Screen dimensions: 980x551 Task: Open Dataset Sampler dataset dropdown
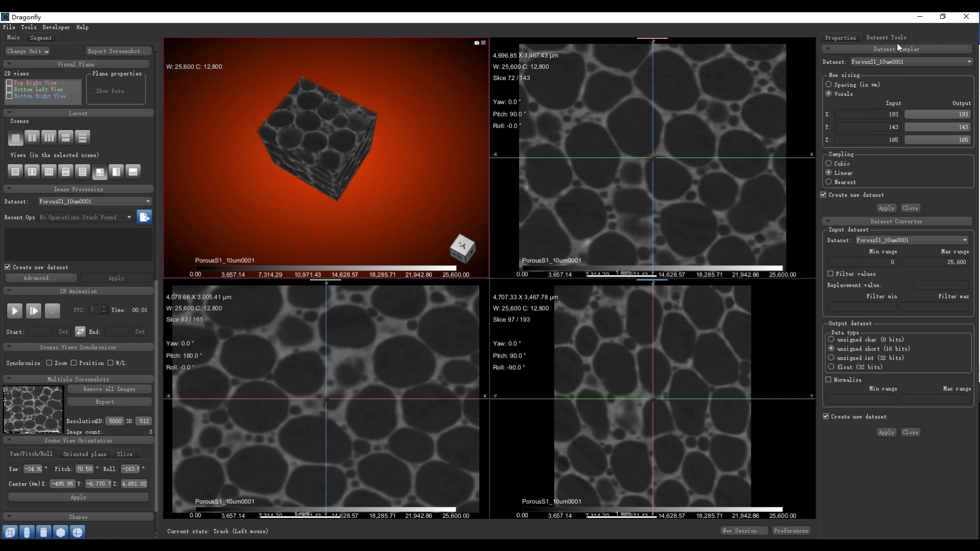click(911, 62)
